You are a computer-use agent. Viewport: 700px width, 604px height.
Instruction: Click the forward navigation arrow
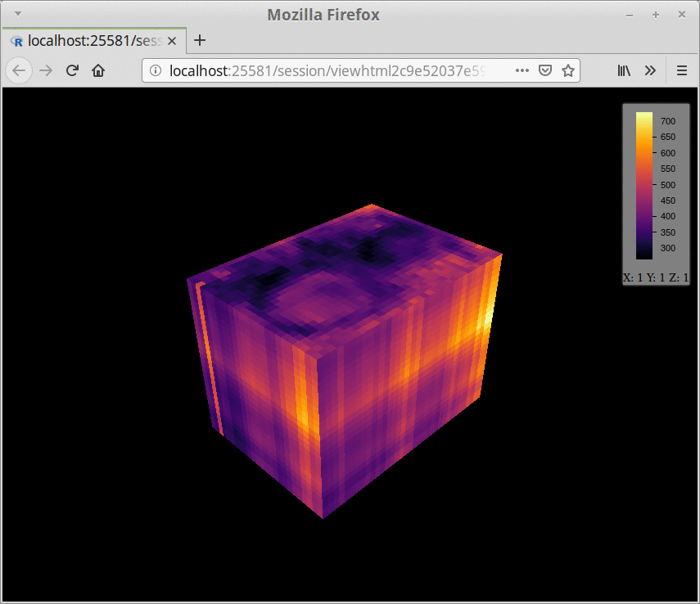click(46, 70)
